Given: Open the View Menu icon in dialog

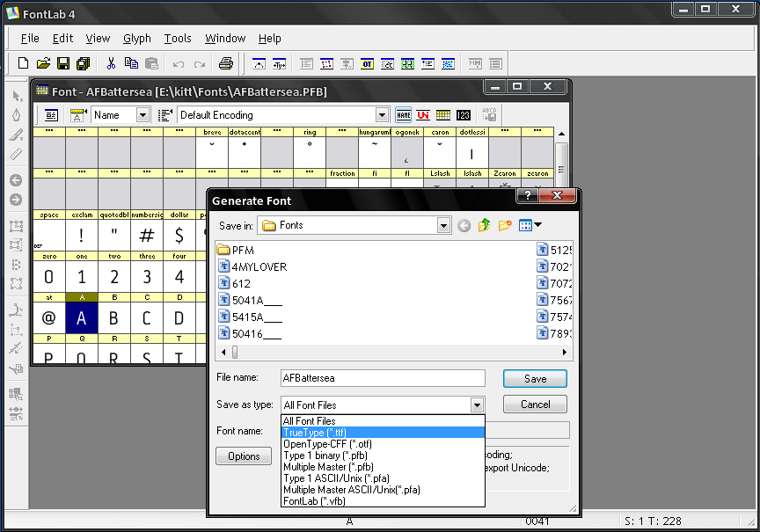Looking at the screenshot, I should click(x=530, y=226).
